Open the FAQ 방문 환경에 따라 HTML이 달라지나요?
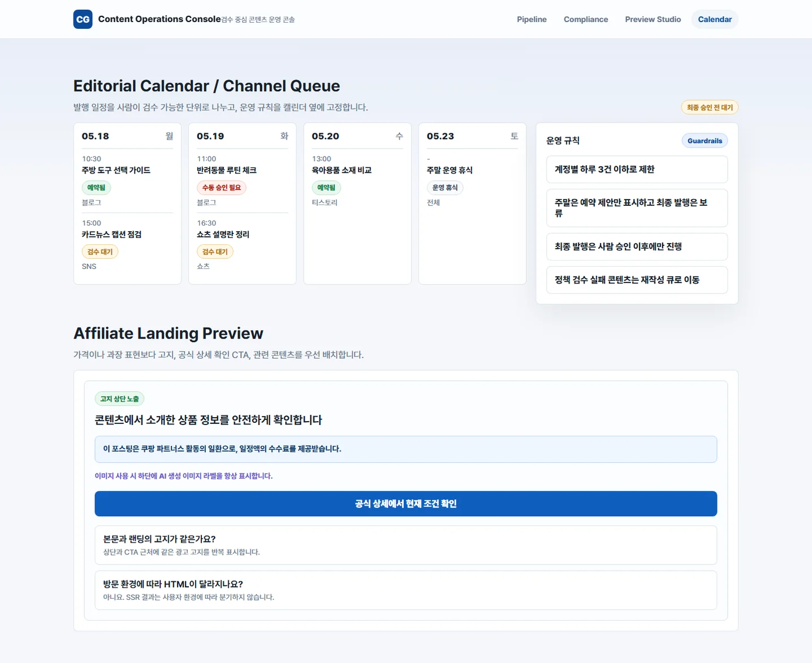Image resolution: width=812 pixels, height=663 pixels. (x=405, y=591)
